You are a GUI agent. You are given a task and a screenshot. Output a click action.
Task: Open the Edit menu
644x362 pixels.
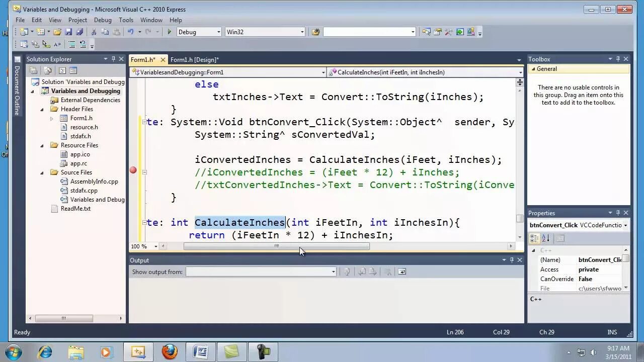[x=37, y=20]
